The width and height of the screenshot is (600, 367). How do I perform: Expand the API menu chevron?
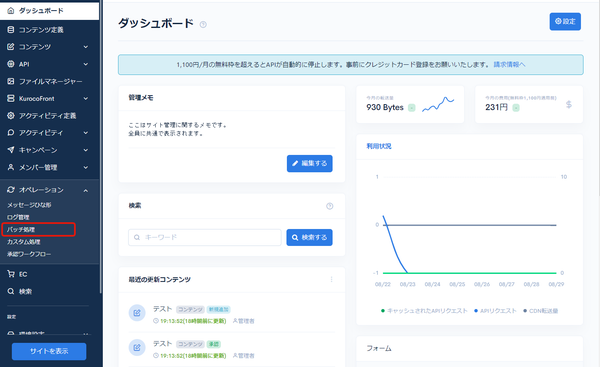[x=86, y=64]
